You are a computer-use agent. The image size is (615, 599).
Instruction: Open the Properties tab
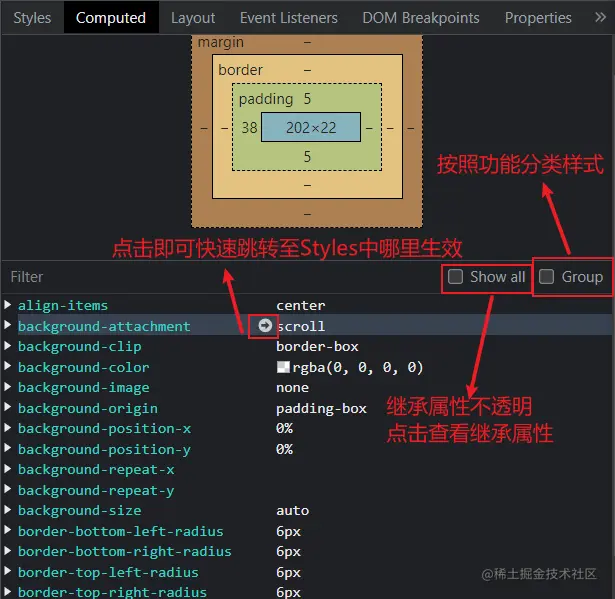coord(538,18)
